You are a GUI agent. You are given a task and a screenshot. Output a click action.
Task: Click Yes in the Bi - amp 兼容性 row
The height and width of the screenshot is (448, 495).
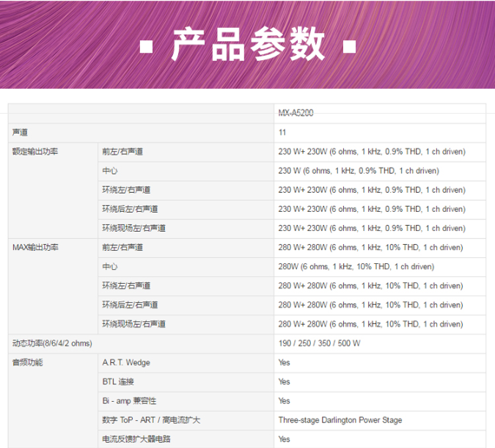[x=284, y=401]
